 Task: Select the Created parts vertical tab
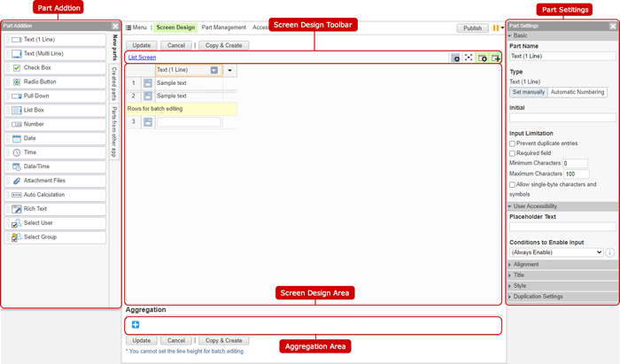coord(114,83)
